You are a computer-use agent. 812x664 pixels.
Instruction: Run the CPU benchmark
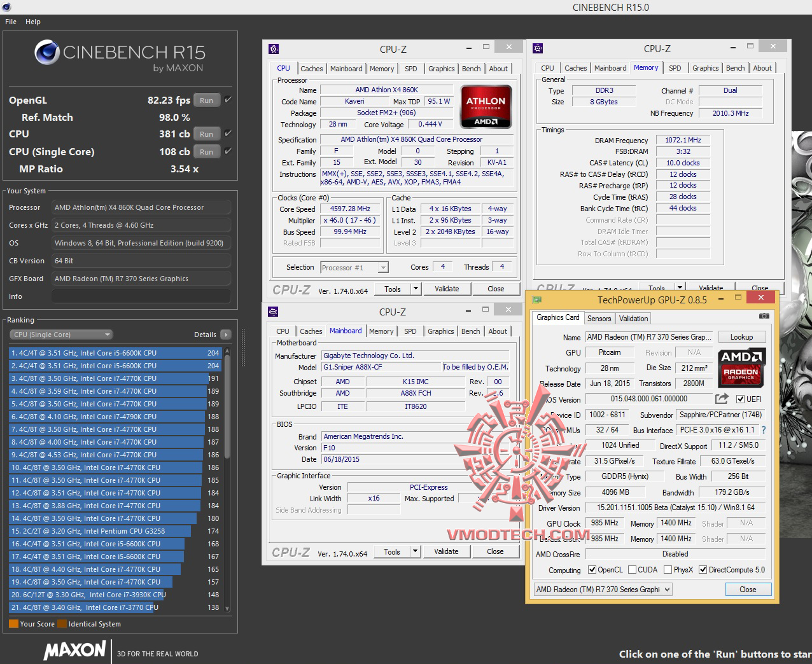pyautogui.click(x=207, y=134)
